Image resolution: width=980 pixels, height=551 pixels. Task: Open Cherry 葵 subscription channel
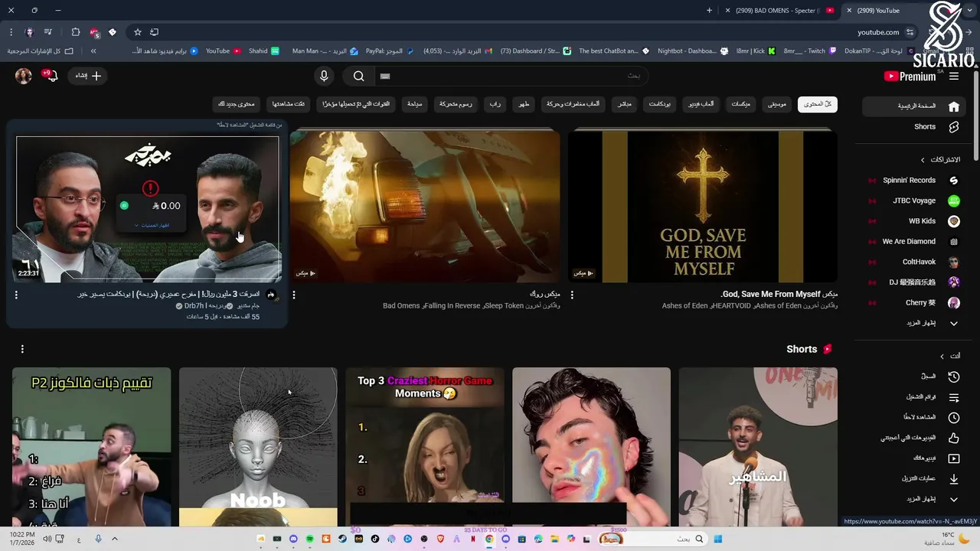(x=912, y=302)
